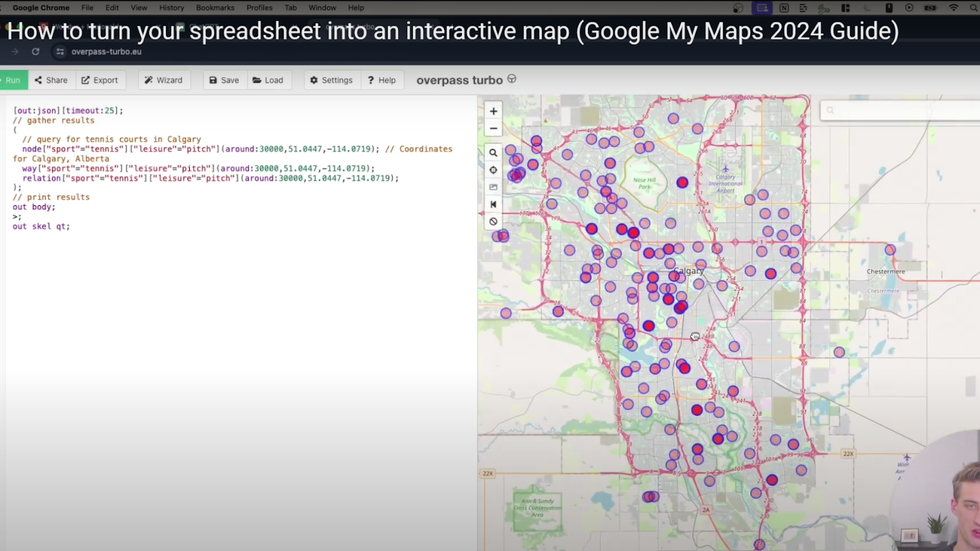
Task: Click the '// print results' comment line
Action: [51, 197]
